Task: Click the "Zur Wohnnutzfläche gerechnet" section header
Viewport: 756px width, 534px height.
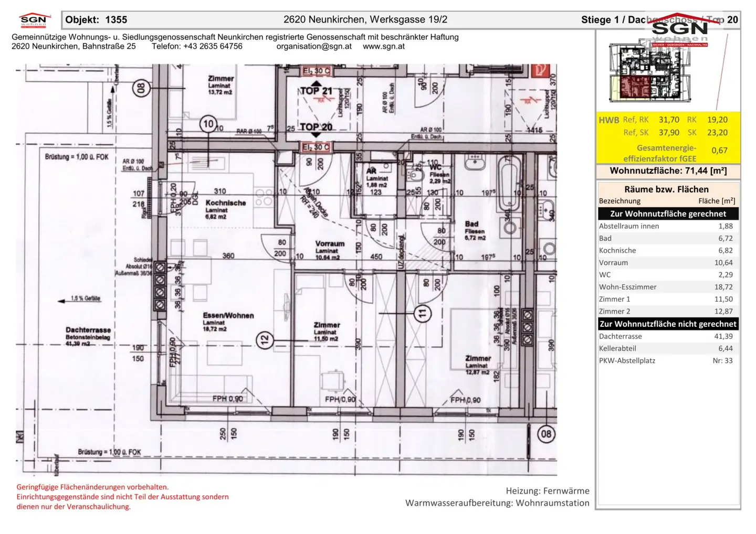Action: click(x=668, y=213)
